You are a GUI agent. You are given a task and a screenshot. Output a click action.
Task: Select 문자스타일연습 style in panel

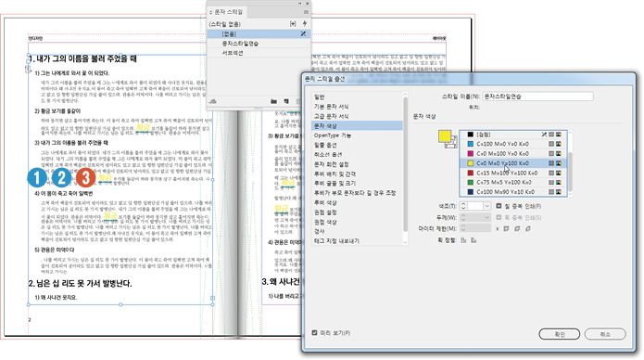pyautogui.click(x=258, y=44)
